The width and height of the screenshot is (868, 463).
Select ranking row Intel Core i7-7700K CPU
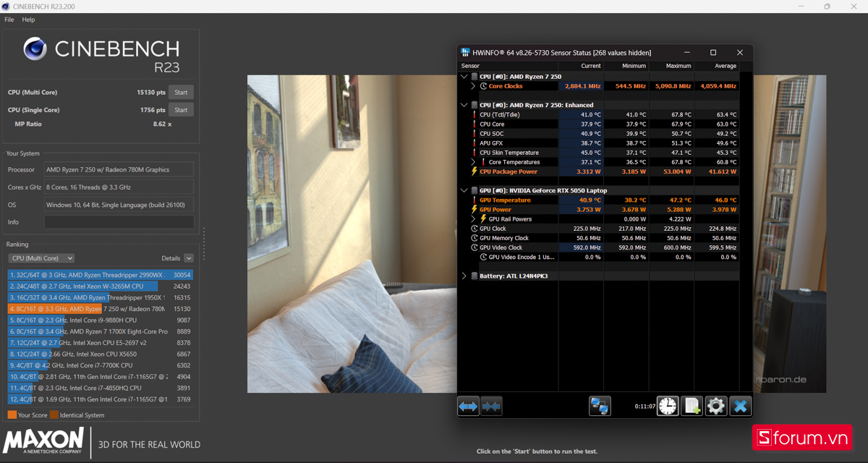click(x=100, y=365)
